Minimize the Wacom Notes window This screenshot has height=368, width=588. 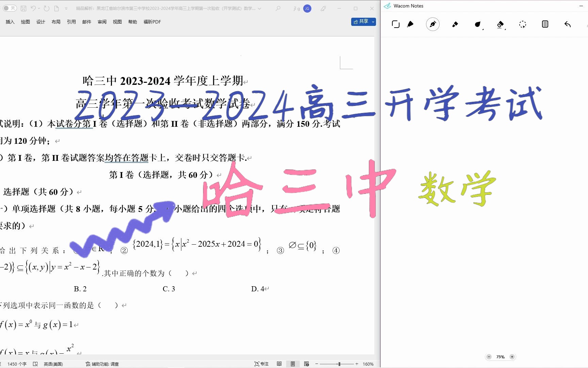coord(581,6)
